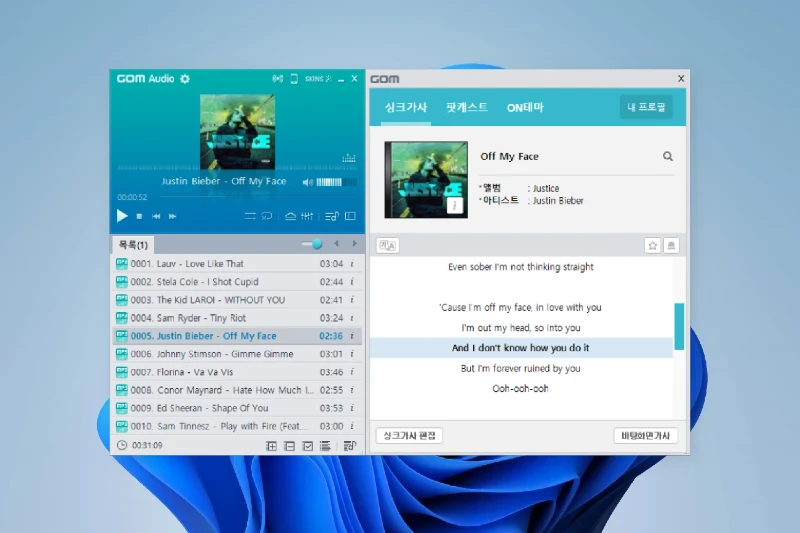The width and height of the screenshot is (800, 533).
Task: Switch to the ON테마 tab
Action: (525, 108)
